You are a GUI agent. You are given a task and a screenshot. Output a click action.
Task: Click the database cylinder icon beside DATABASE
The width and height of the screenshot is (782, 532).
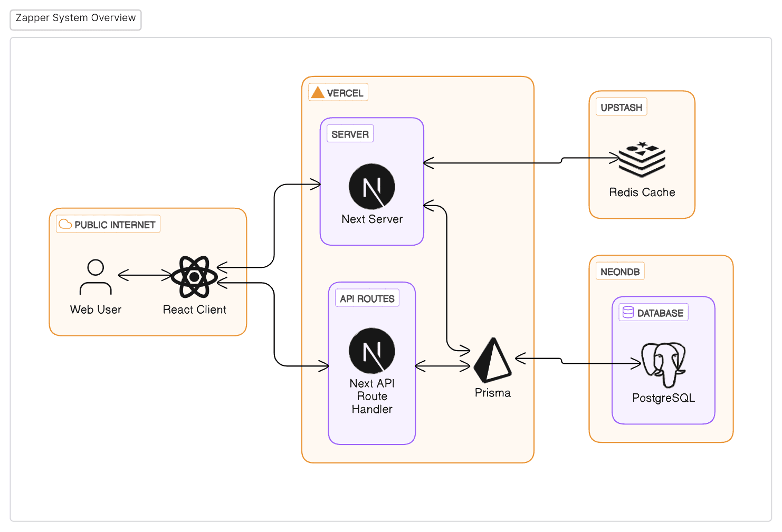628,312
